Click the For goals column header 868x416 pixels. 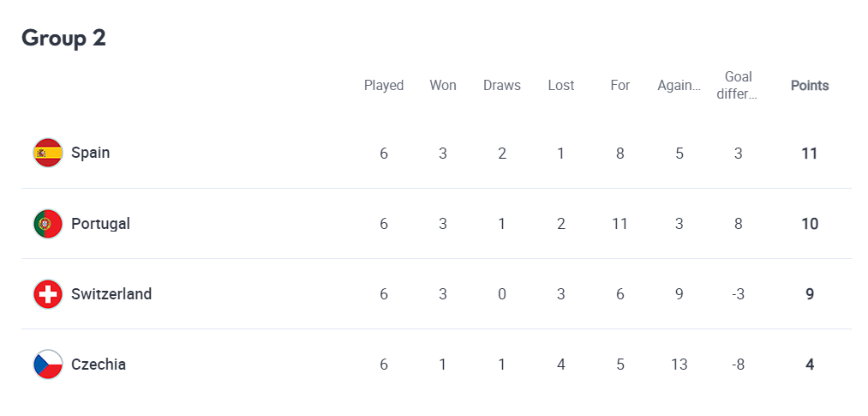pyautogui.click(x=620, y=86)
